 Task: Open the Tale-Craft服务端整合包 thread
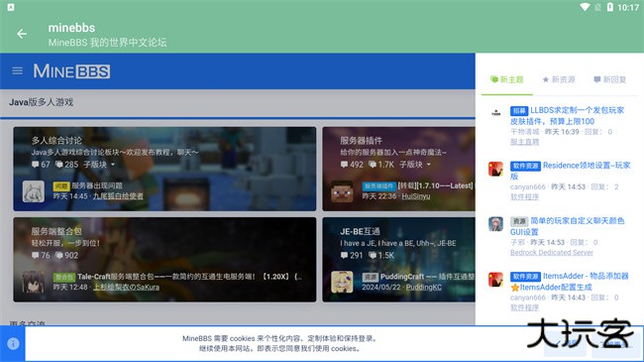click(x=190, y=277)
